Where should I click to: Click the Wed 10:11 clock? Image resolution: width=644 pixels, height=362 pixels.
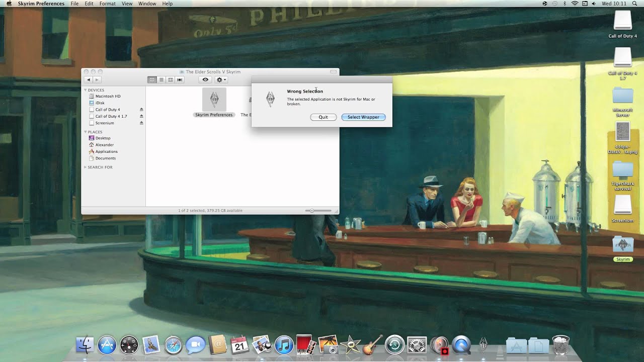tap(614, 4)
